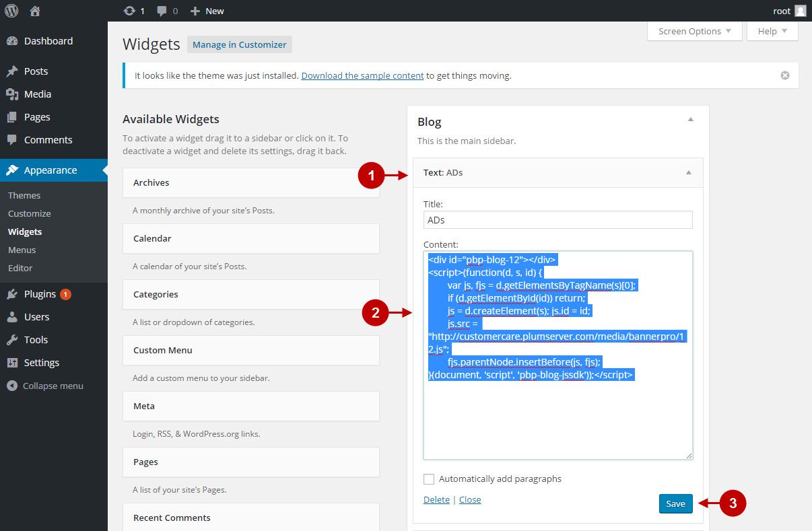Image resolution: width=812 pixels, height=531 pixels.
Task: Click the New plus icon in admin bar
Action: click(x=195, y=11)
